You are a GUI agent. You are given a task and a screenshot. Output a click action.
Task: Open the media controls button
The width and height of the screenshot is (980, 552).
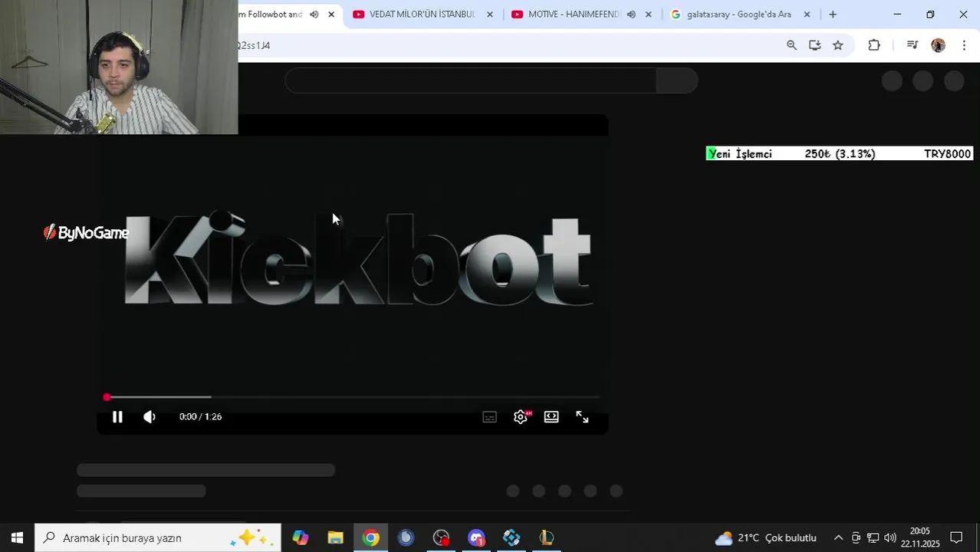(912, 45)
